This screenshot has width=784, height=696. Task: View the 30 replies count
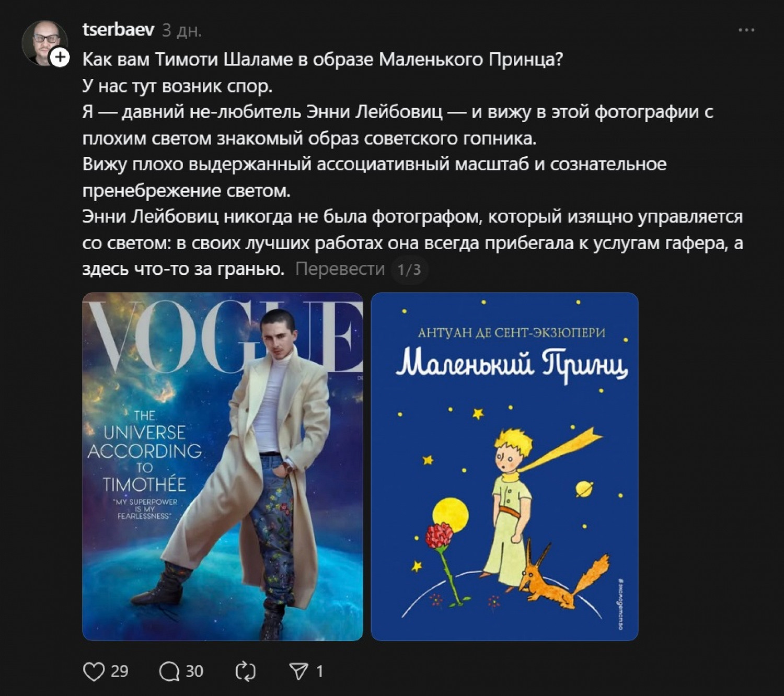[194, 671]
